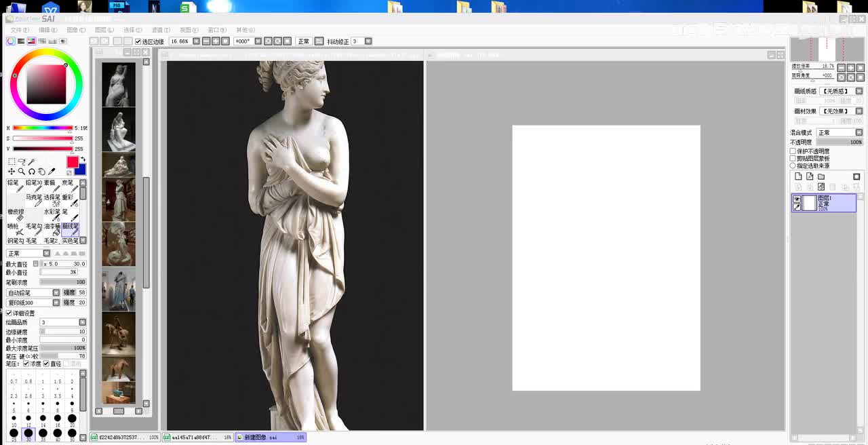Choose the 铅笔 pencil brush
This screenshot has height=445, width=868.
click(x=16, y=186)
